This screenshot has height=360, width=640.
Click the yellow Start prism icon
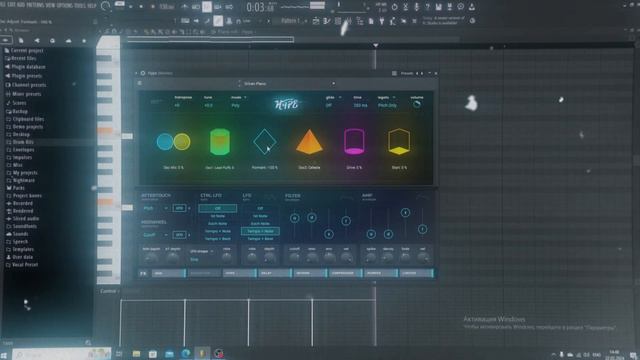[x=399, y=142]
